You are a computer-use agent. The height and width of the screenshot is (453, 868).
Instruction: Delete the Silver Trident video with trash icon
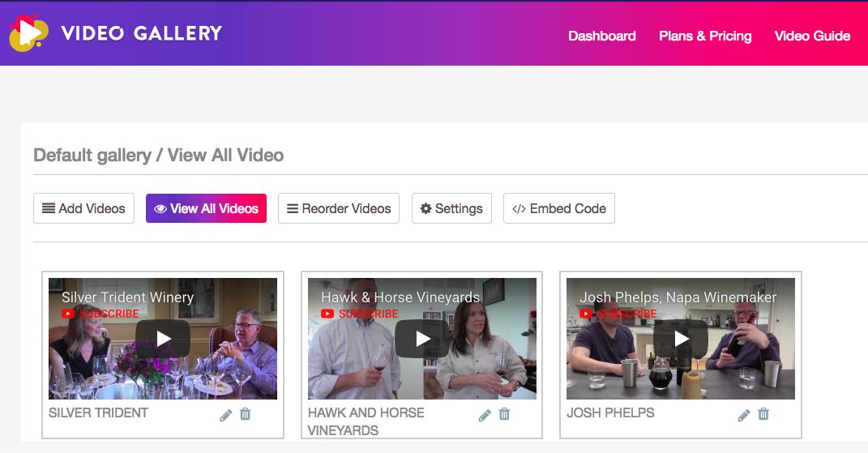click(x=246, y=414)
